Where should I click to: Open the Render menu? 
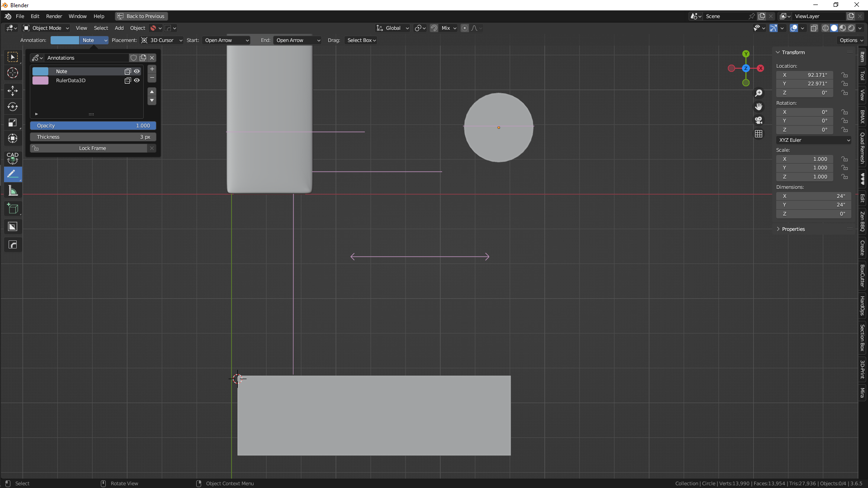pos(54,16)
